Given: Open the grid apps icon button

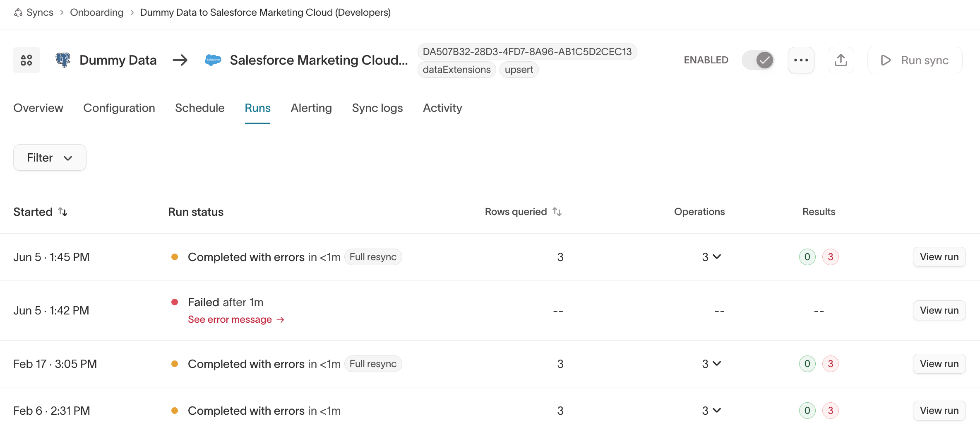Looking at the screenshot, I should pos(26,60).
